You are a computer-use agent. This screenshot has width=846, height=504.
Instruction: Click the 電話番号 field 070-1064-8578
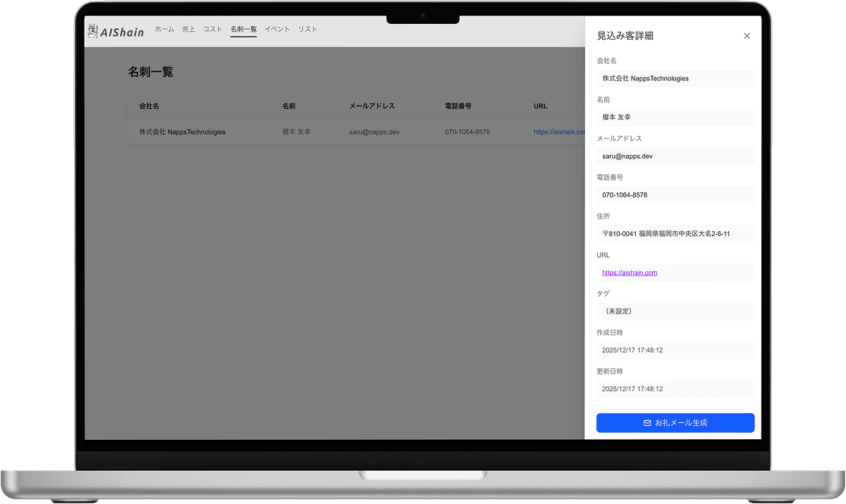click(x=675, y=195)
